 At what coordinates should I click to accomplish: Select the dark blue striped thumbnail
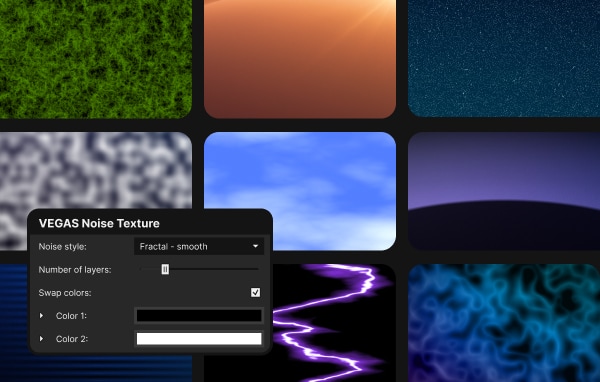15,323
